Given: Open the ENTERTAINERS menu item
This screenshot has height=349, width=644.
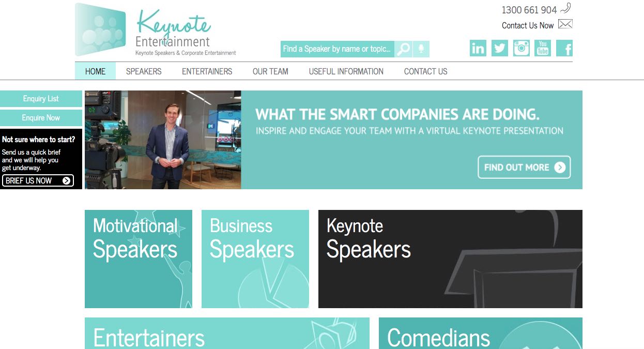Looking at the screenshot, I should pos(207,71).
